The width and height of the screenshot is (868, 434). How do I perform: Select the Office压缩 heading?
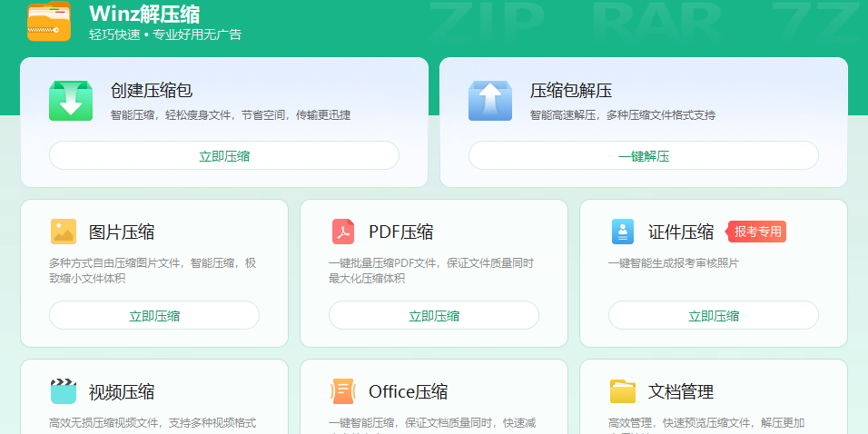click(x=409, y=392)
